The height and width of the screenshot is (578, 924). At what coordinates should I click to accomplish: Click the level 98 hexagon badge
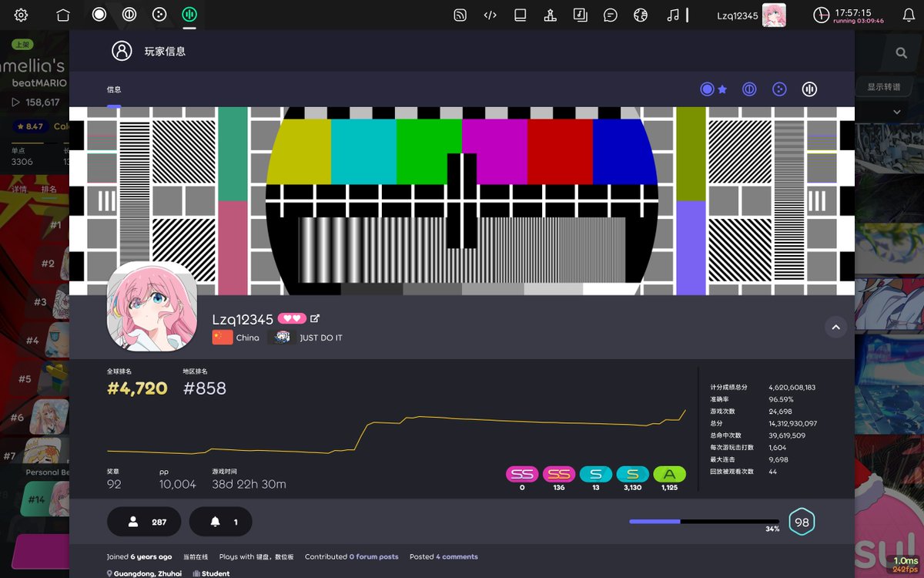pyautogui.click(x=802, y=522)
